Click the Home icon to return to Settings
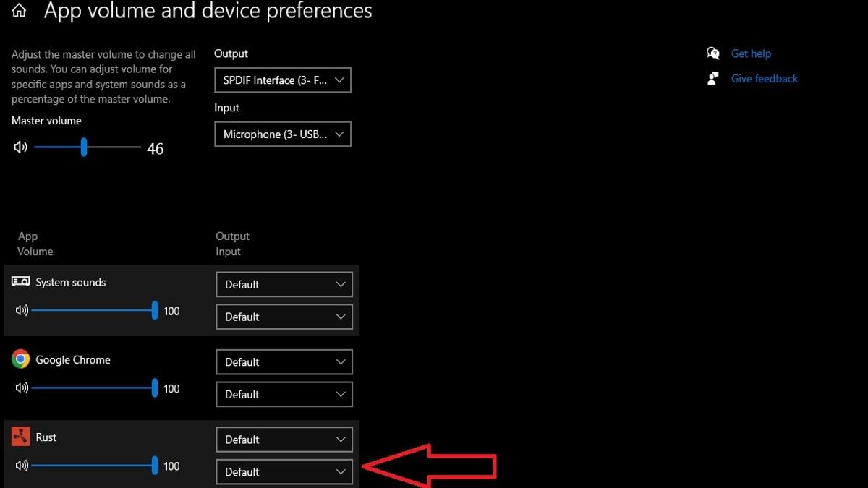Viewport: 868px width, 488px height. [x=18, y=10]
